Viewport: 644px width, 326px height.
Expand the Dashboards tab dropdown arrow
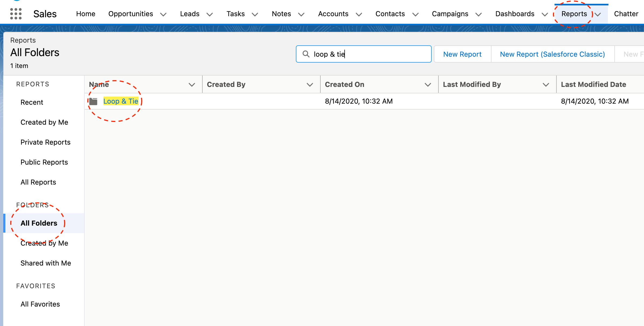tap(545, 14)
